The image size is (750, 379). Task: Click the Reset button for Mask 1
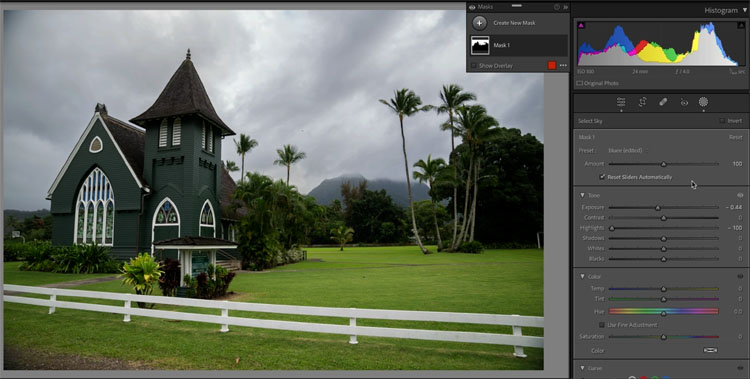(735, 137)
